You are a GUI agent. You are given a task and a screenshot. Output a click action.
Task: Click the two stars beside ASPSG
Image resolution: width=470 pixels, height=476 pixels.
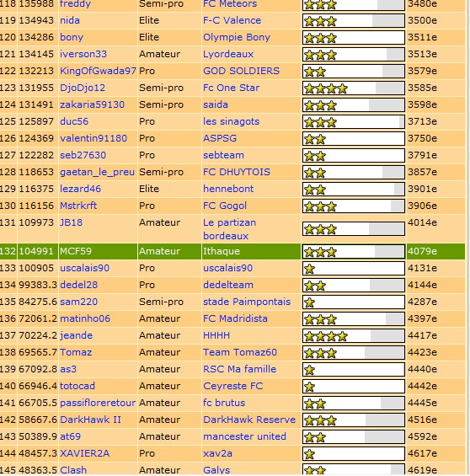point(315,139)
